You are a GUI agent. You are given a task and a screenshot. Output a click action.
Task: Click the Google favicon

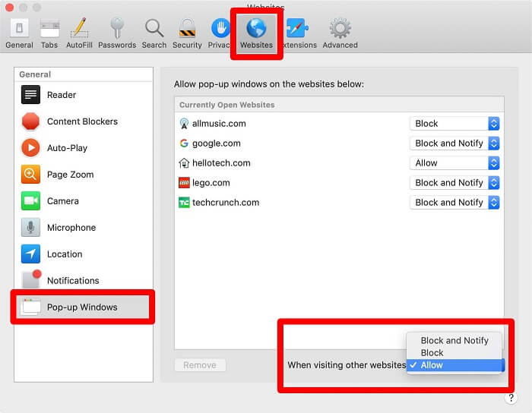[184, 143]
